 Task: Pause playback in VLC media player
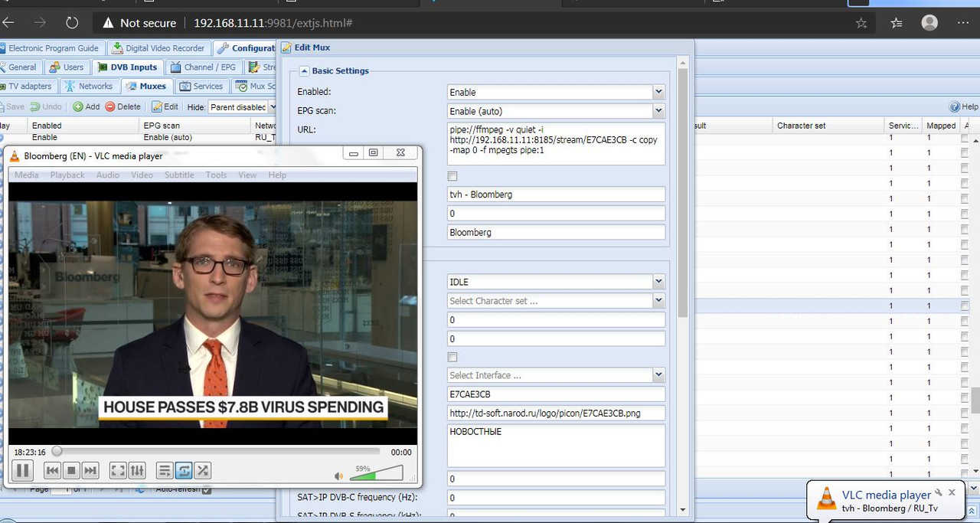point(22,470)
